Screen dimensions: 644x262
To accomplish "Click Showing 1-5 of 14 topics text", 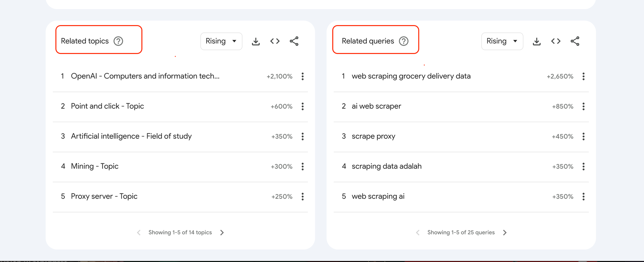I will [x=180, y=232].
